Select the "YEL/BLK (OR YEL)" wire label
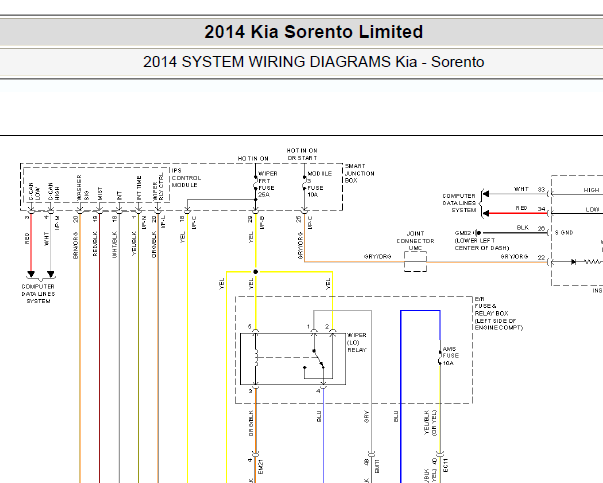 [x=430, y=422]
